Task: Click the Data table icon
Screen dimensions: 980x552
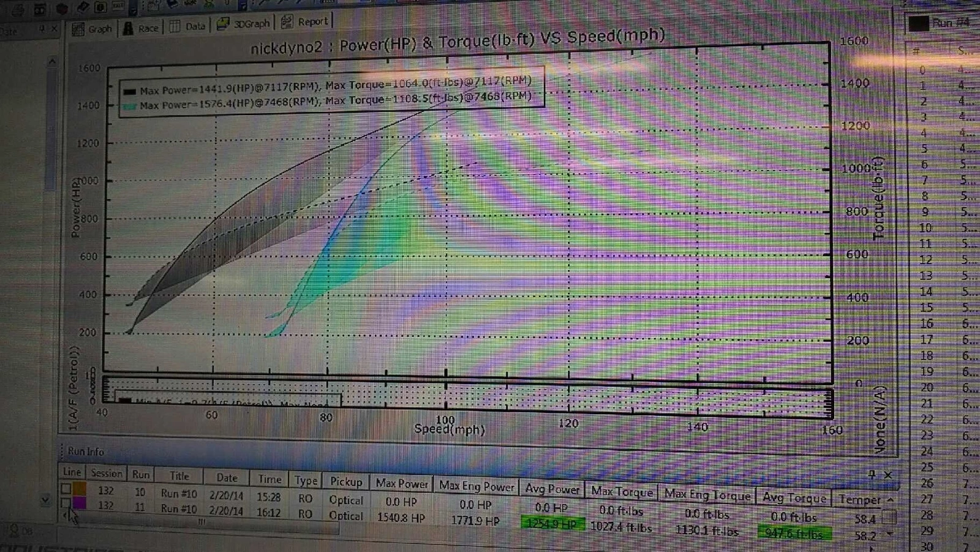Action: (175, 26)
